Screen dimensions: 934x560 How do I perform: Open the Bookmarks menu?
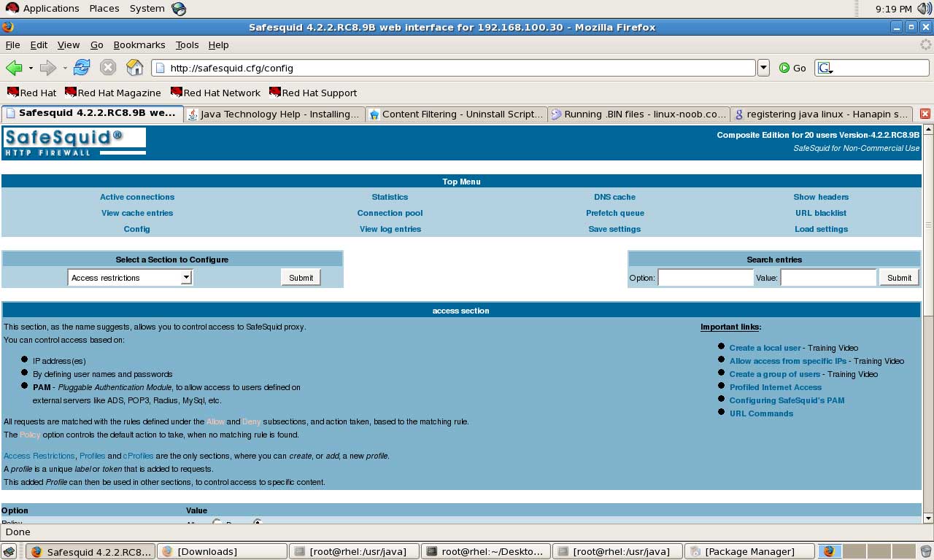pos(139,44)
